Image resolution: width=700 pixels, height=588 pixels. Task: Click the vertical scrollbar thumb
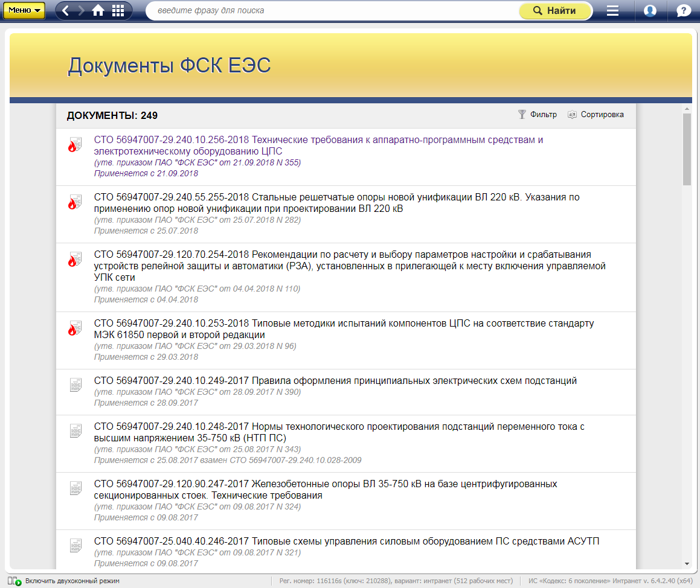tap(687, 149)
